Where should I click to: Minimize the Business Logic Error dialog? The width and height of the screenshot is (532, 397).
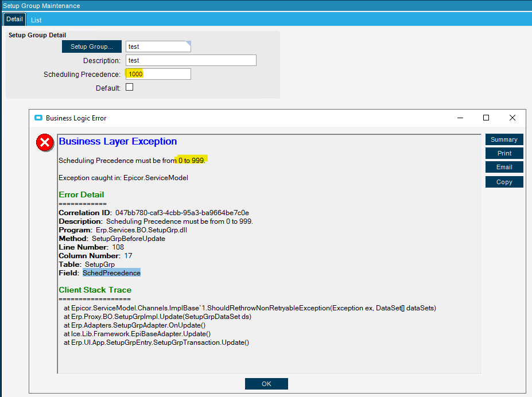(x=460, y=118)
